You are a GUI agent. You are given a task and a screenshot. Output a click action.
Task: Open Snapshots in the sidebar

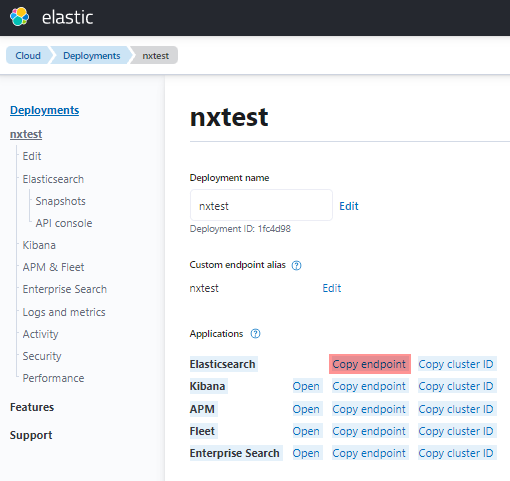point(60,201)
